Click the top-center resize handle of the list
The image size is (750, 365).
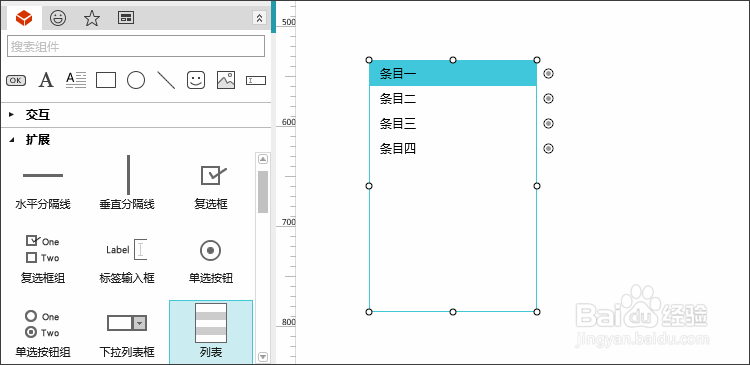pos(453,60)
